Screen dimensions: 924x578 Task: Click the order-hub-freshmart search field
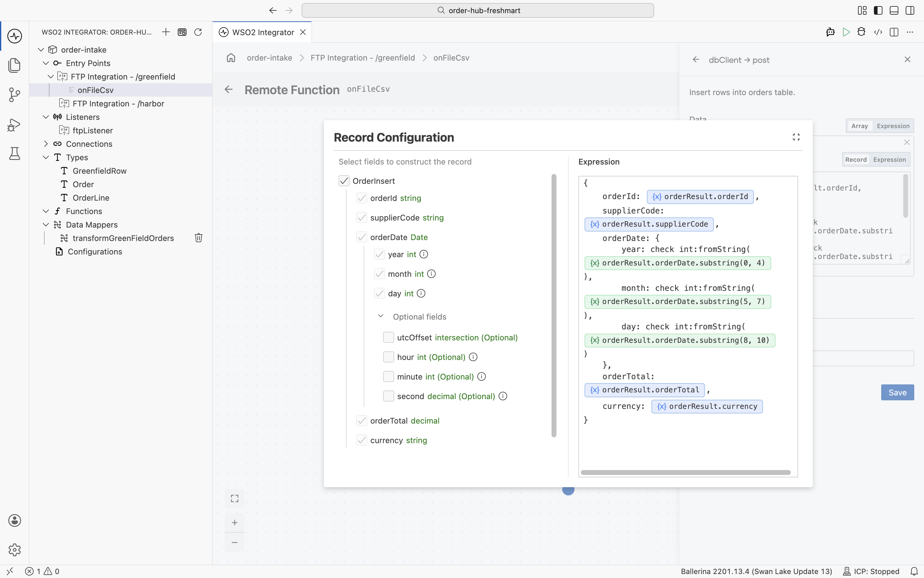478,10
